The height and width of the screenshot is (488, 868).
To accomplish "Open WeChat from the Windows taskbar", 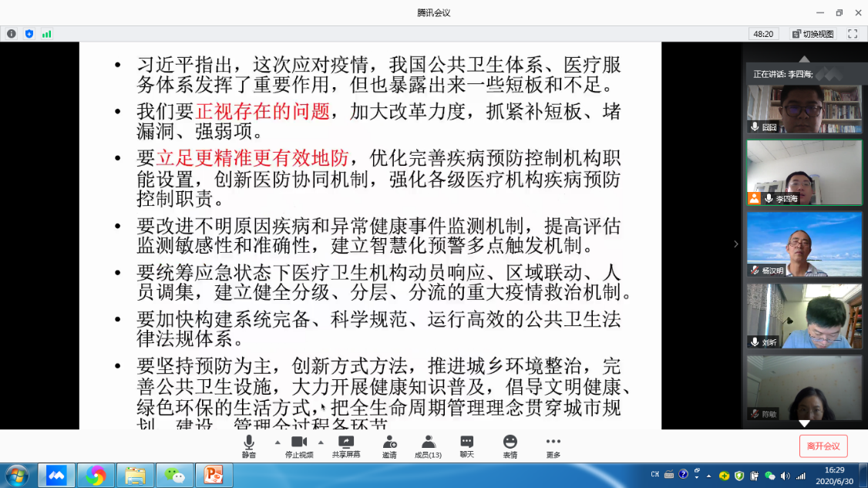I will pos(176,476).
